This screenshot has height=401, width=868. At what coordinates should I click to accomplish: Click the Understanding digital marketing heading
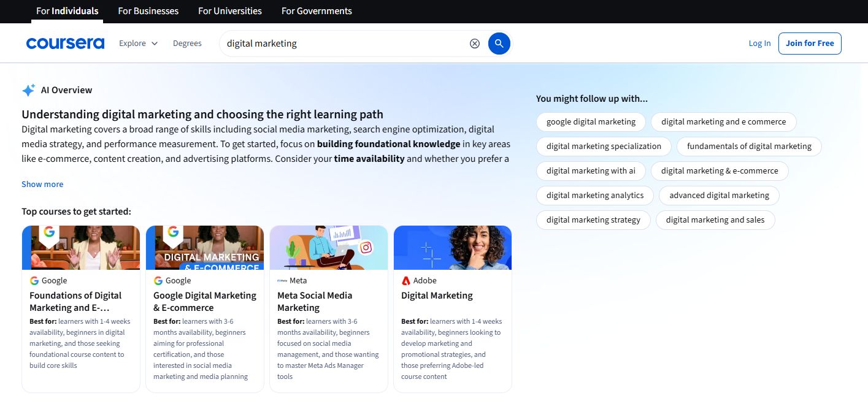[202, 115]
